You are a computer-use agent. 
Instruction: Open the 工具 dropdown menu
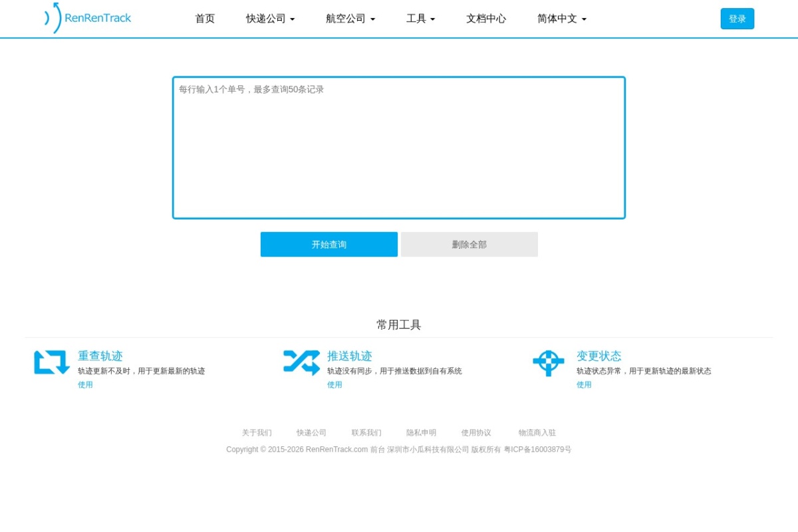click(421, 19)
